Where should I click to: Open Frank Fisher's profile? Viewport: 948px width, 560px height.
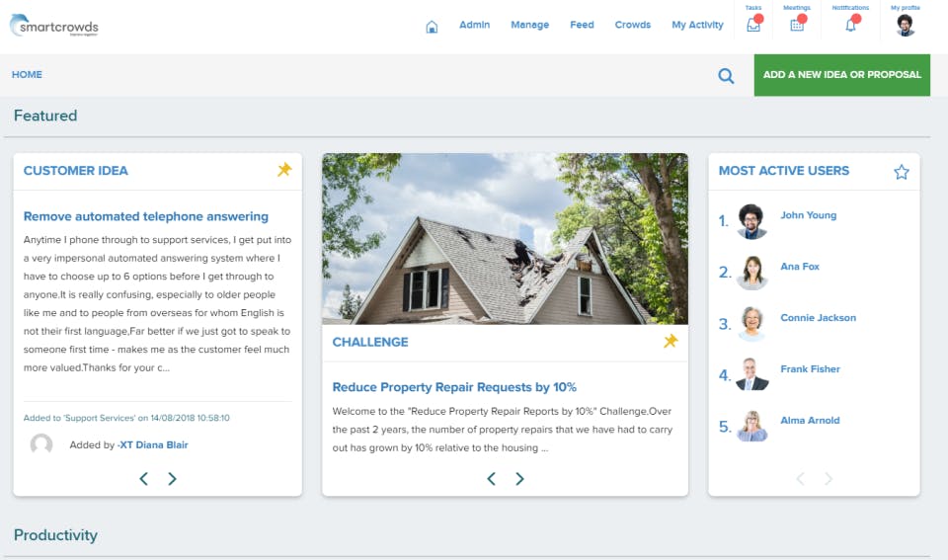click(810, 369)
